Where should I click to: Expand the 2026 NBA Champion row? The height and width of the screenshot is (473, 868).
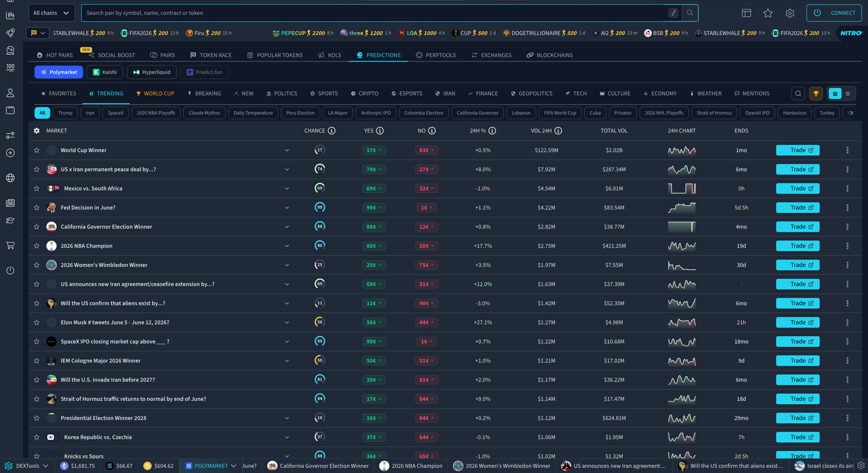[x=287, y=246]
